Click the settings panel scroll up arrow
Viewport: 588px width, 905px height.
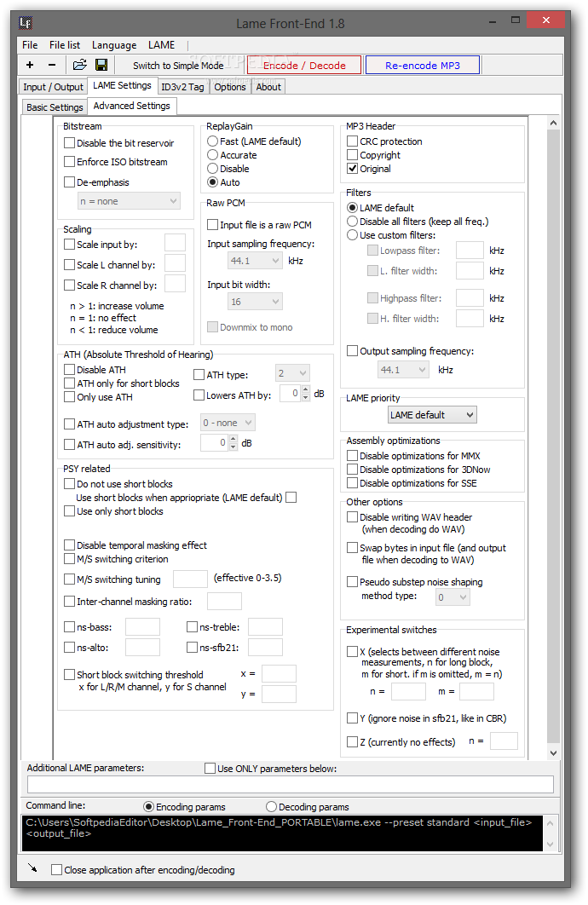pyautogui.click(x=553, y=123)
